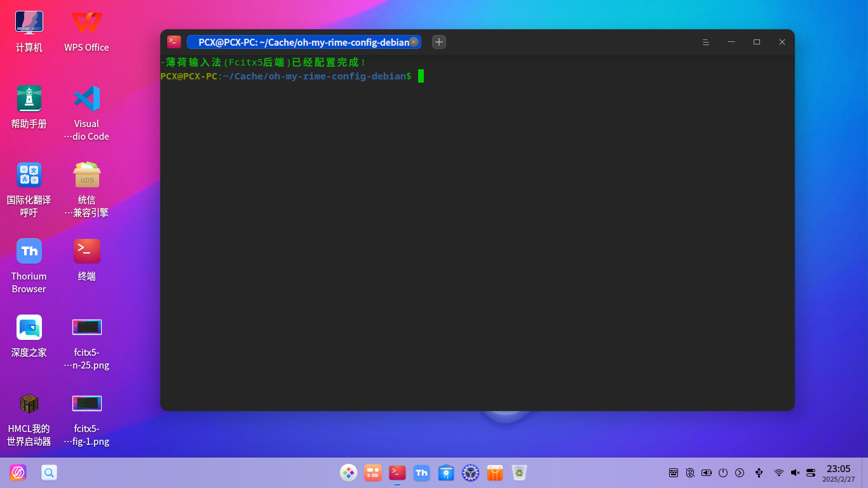Viewport: 868px width, 488px height.
Task: Click the terminal icon in the dock
Action: (x=397, y=473)
